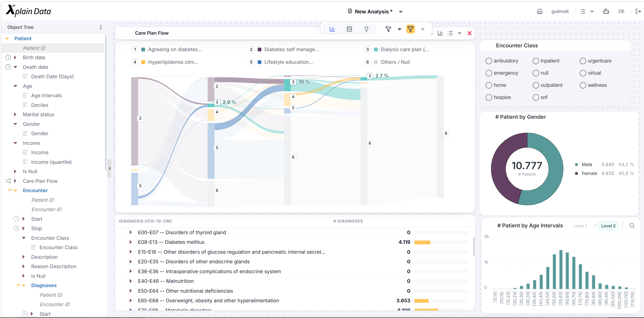Select the database view icon
Screen dimensions: 644x318
click(349, 29)
